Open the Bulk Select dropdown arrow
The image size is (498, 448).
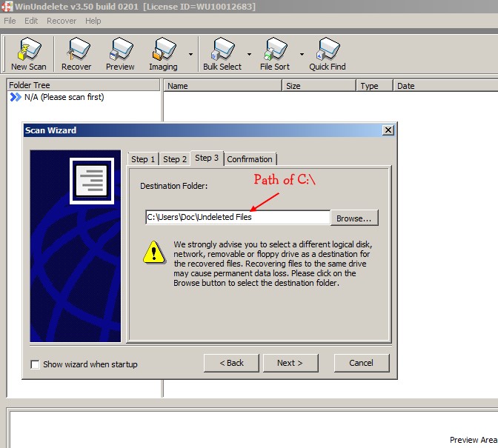click(249, 54)
